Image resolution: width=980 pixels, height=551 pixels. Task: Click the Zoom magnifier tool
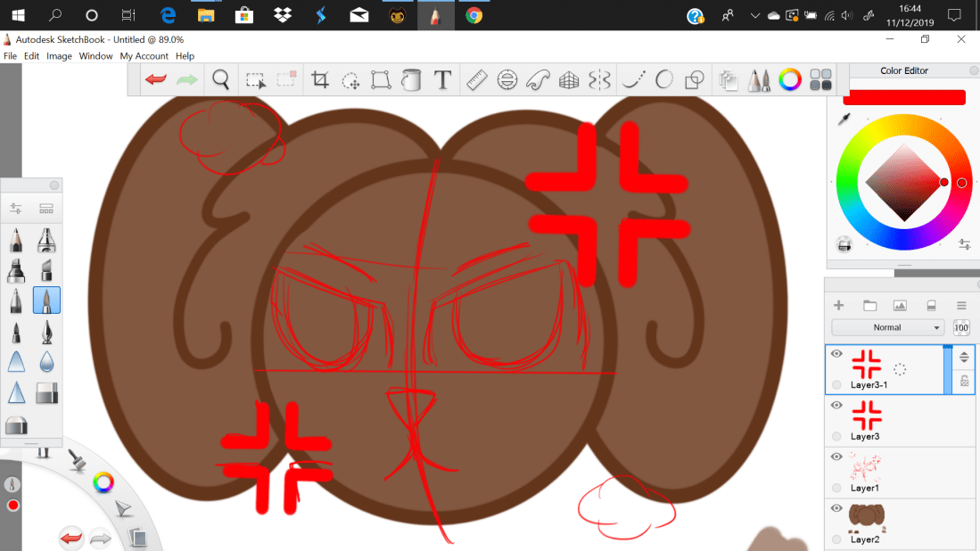point(221,80)
